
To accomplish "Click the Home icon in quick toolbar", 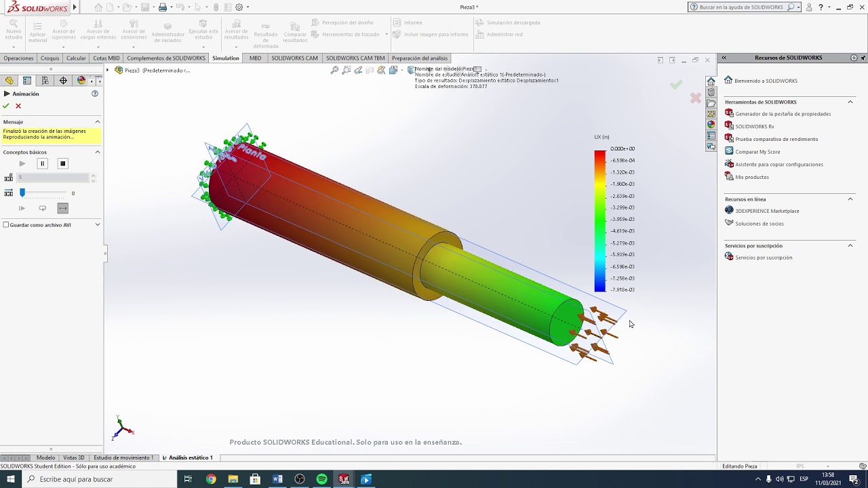I will 99,7.
